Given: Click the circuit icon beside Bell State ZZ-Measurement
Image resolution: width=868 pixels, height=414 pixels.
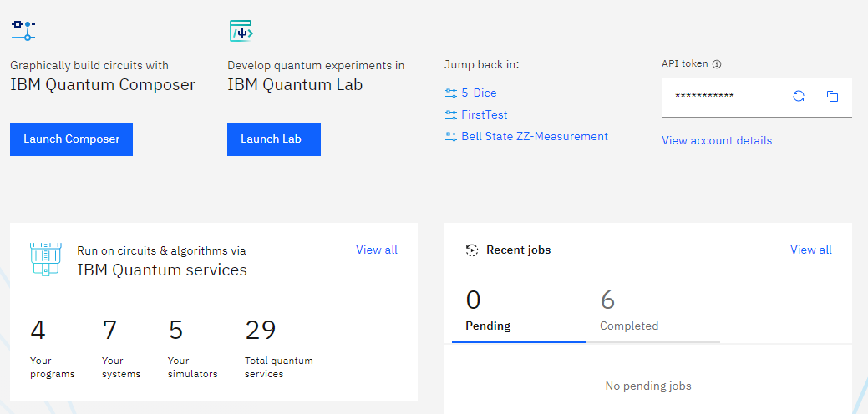Looking at the screenshot, I should click(x=450, y=137).
